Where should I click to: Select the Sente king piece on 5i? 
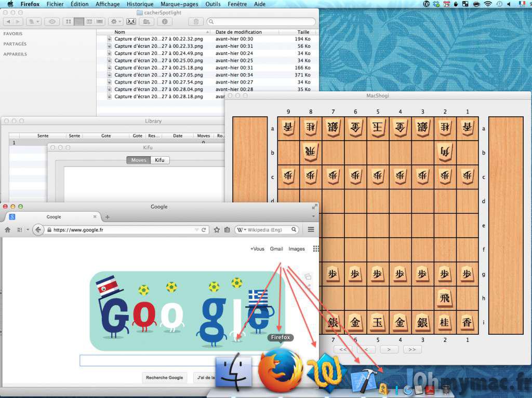377,322
